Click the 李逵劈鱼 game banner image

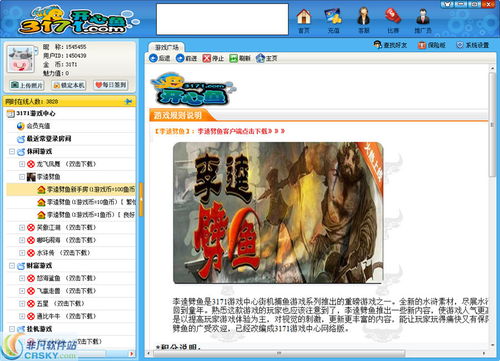coord(278,213)
